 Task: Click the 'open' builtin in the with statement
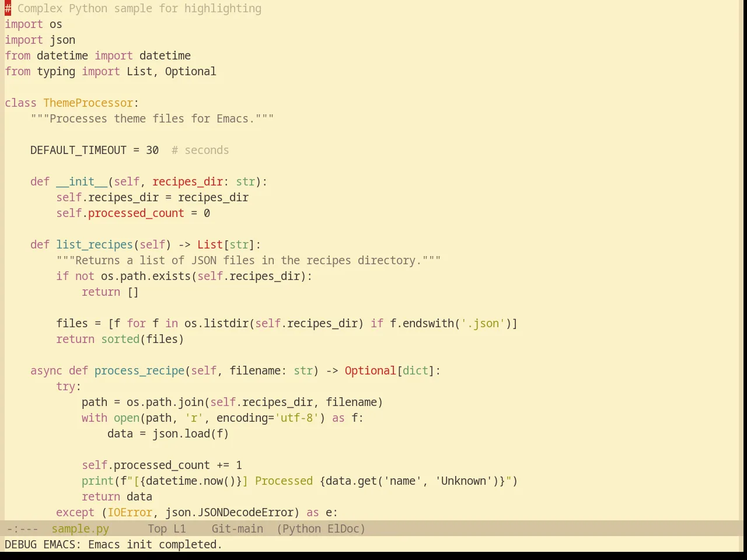[x=127, y=418]
